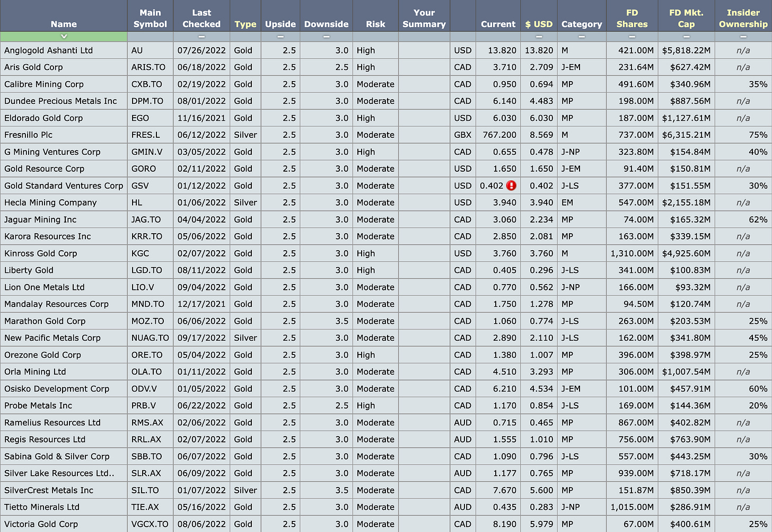Click the Risk column header
The image size is (772, 532).
tap(375, 23)
